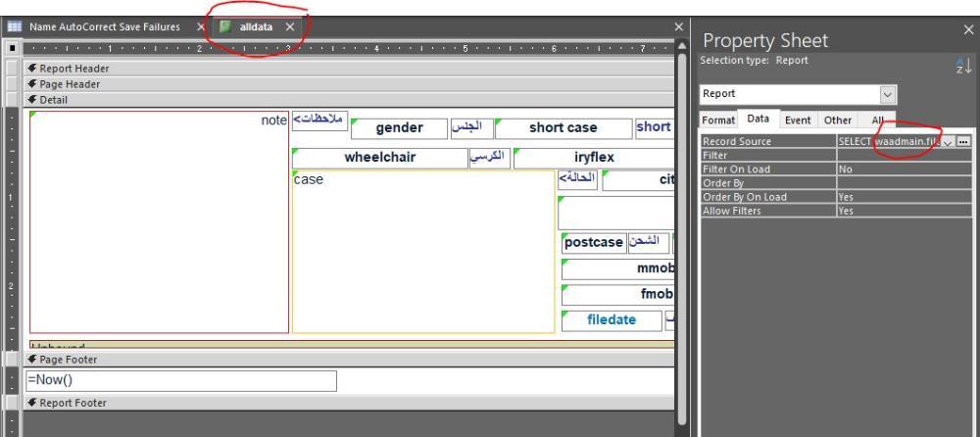Viewport: 980px width, 437px height.
Task: Close the alldata report tab
Action: click(289, 26)
